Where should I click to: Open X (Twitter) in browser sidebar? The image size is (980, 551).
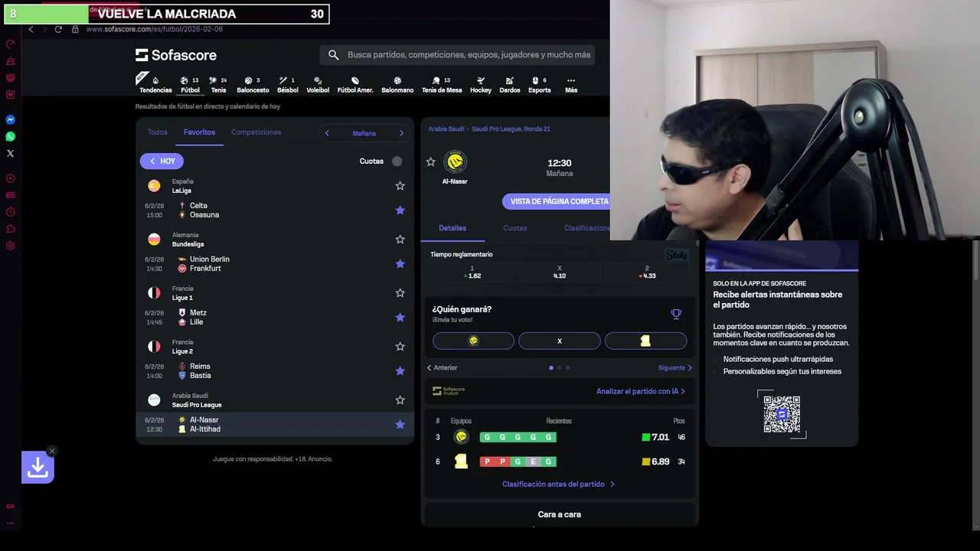(x=11, y=153)
